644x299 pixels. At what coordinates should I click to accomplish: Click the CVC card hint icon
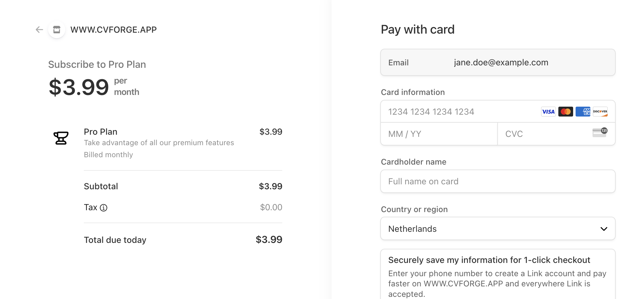tap(600, 133)
